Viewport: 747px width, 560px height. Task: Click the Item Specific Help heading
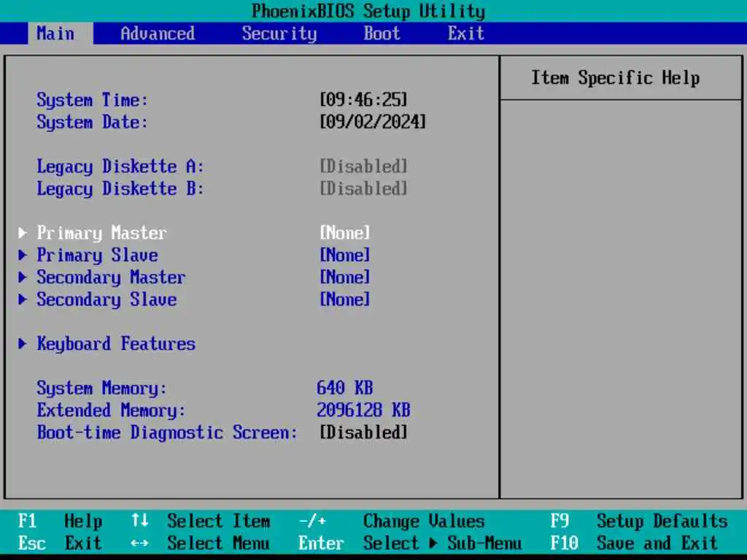point(616,78)
